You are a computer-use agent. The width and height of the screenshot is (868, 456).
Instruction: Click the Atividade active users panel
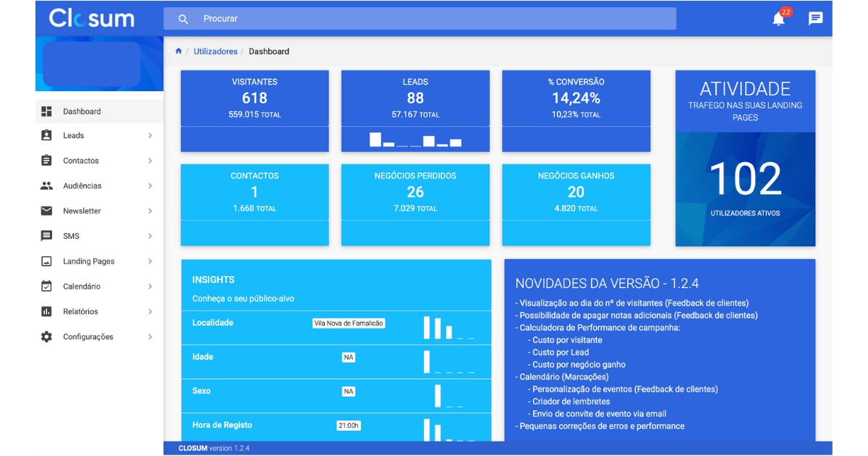(x=745, y=159)
